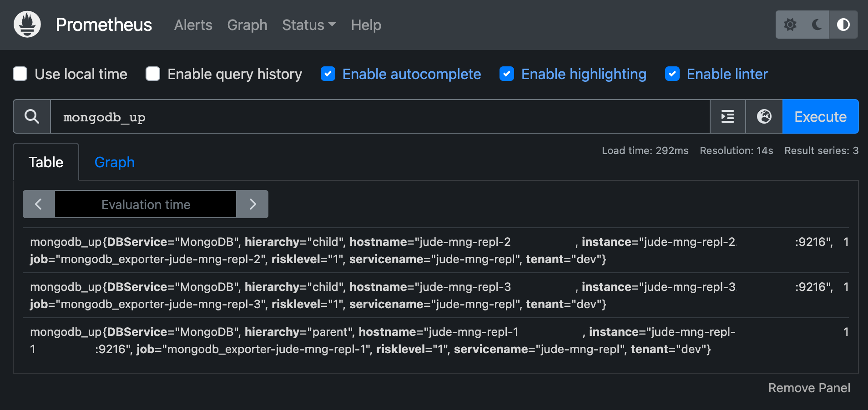Uncheck the Enable highlighting checkbox

(x=507, y=74)
